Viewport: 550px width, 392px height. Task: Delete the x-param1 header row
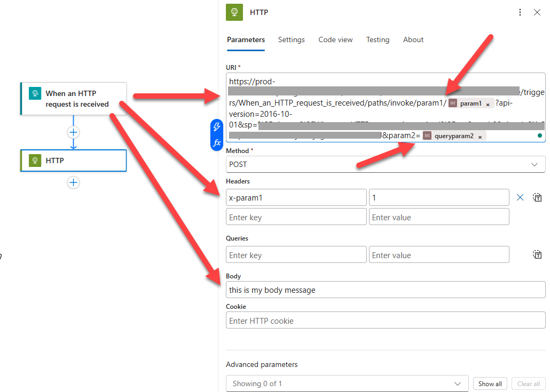520,197
